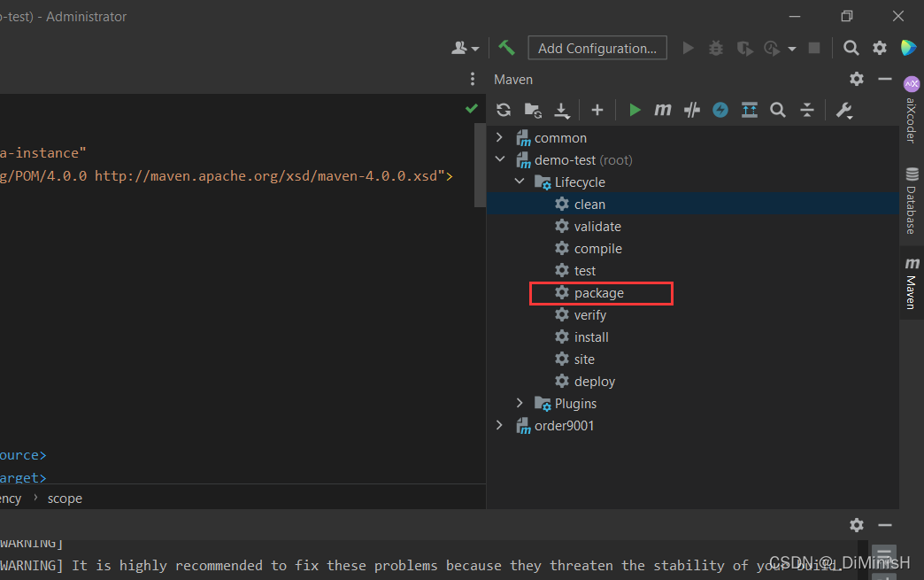This screenshot has width=924, height=580.
Task: Click the Maven side tab
Action: click(911, 283)
